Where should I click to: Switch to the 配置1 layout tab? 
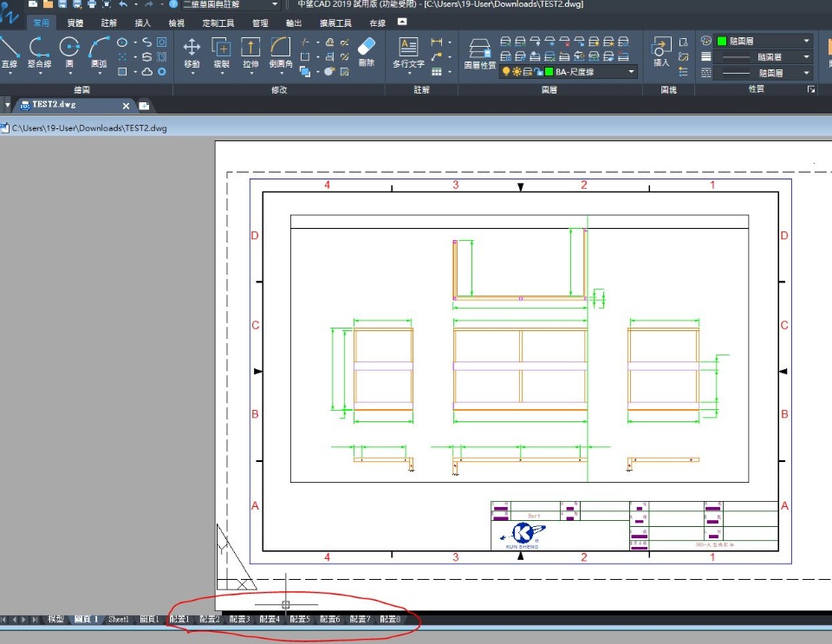click(x=179, y=619)
